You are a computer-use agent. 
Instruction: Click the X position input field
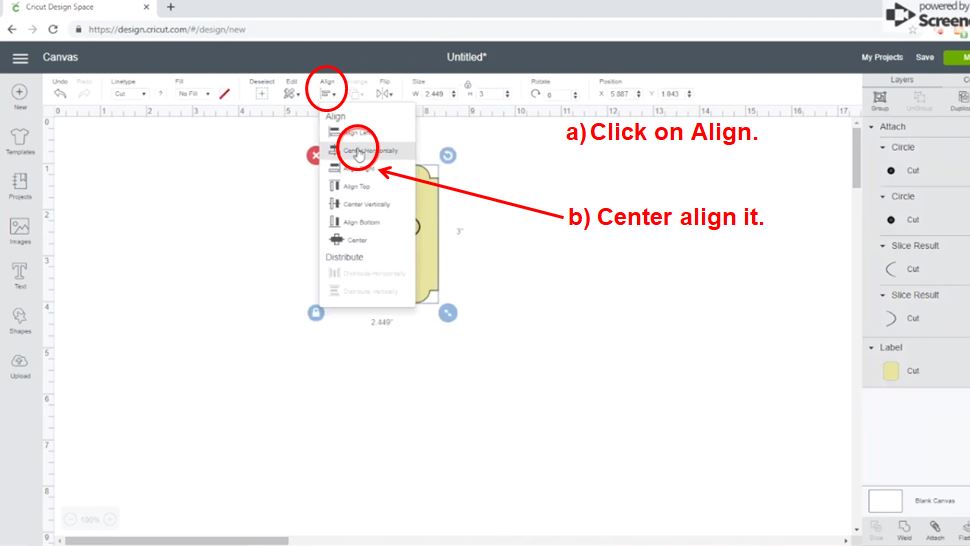click(620, 94)
